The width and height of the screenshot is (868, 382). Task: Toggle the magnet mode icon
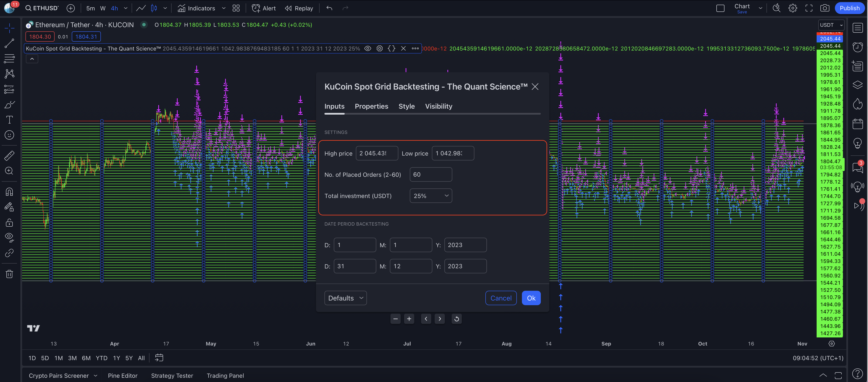(9, 192)
